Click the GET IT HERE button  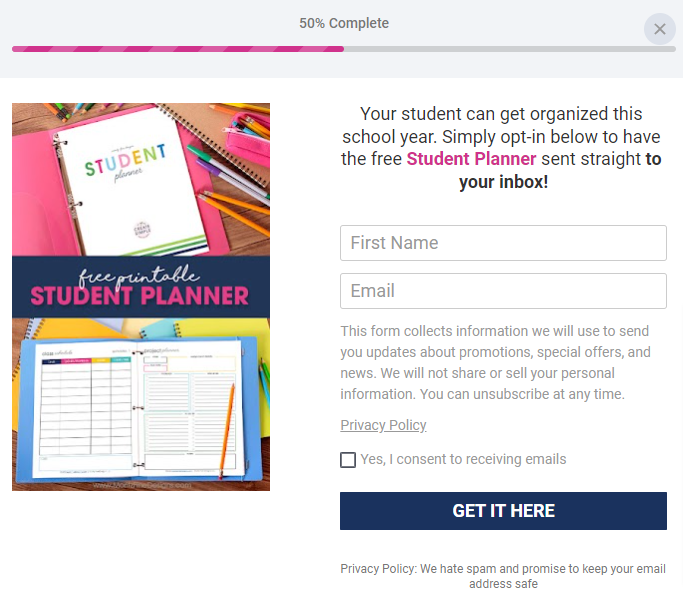pos(503,511)
